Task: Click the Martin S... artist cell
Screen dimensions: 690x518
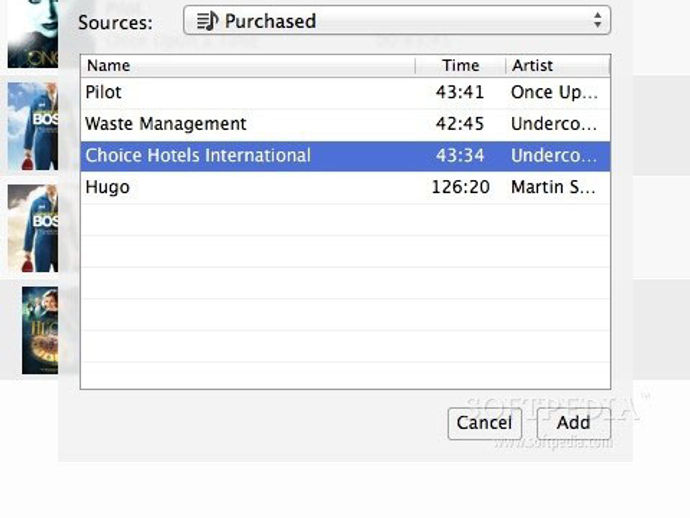Action: pos(553,187)
